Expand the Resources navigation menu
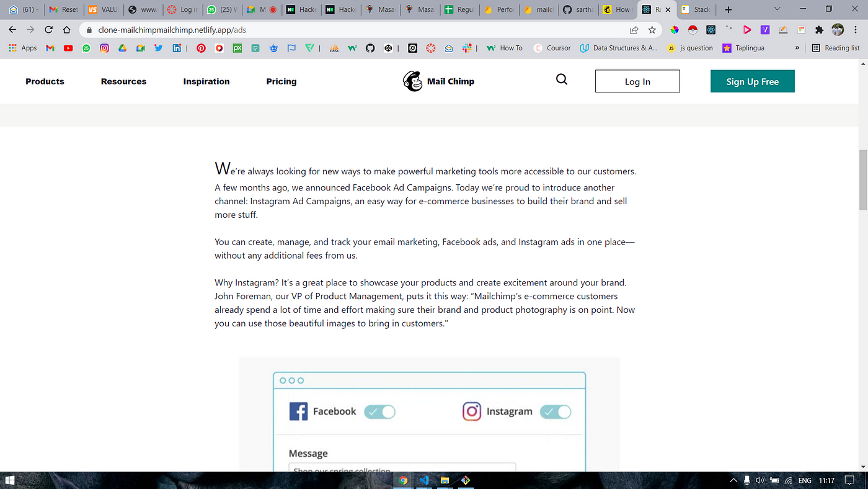The width and height of the screenshot is (868, 489). (124, 81)
